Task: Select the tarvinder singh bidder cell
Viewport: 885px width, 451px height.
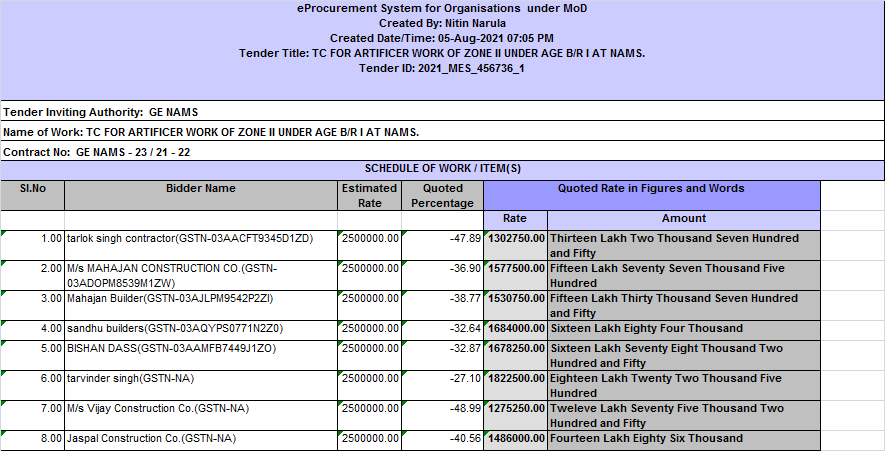Action: click(201, 385)
